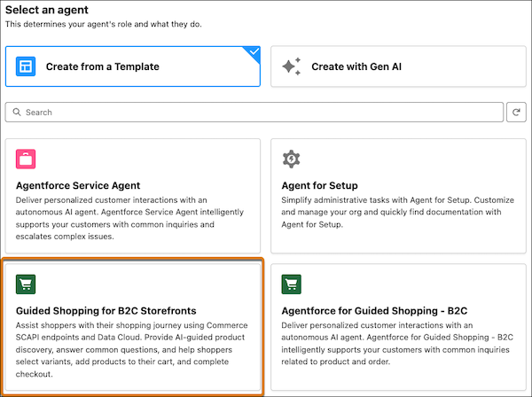Click Agentforce Service Agent description text
This screenshot has width=532, height=397.
click(129, 218)
